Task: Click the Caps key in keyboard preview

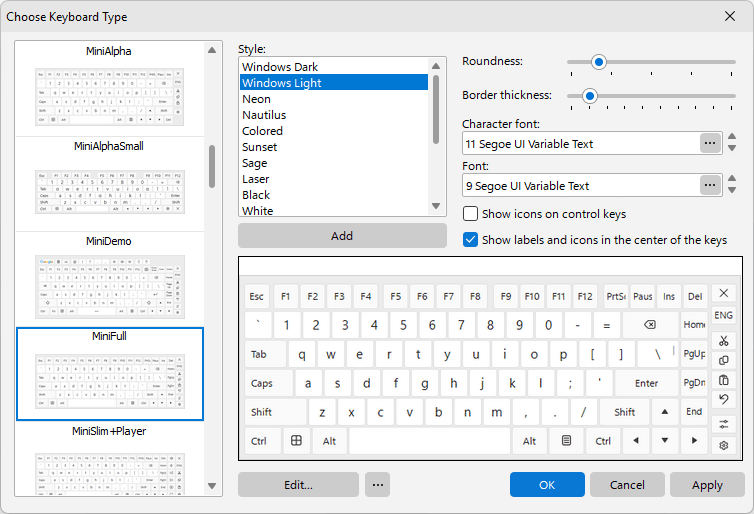Action: 268,383
